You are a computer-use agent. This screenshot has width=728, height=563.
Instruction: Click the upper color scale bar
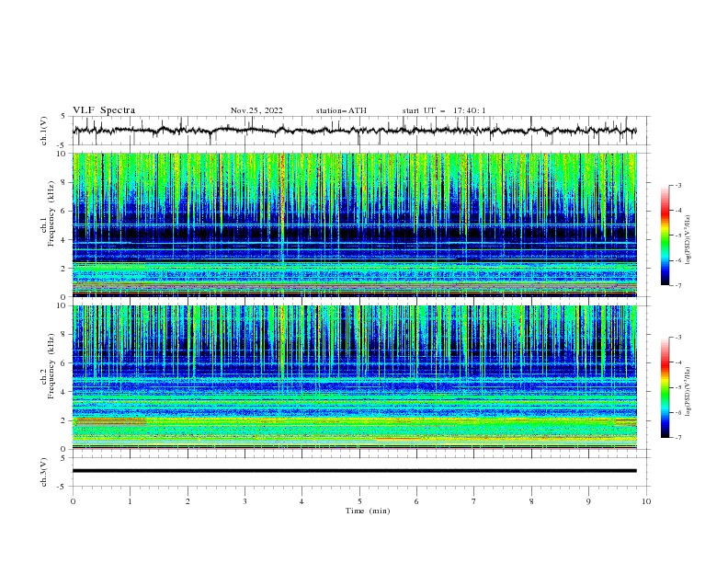[665, 236]
